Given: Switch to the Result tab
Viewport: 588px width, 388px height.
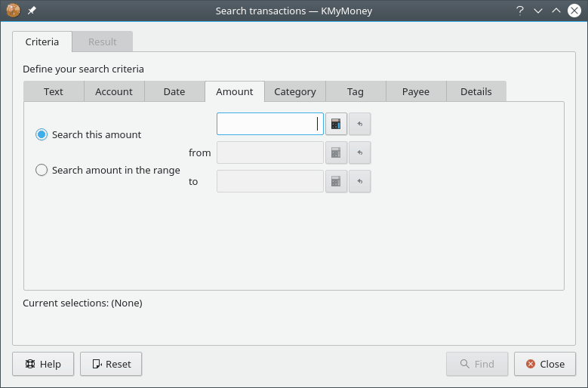Looking at the screenshot, I should point(103,42).
